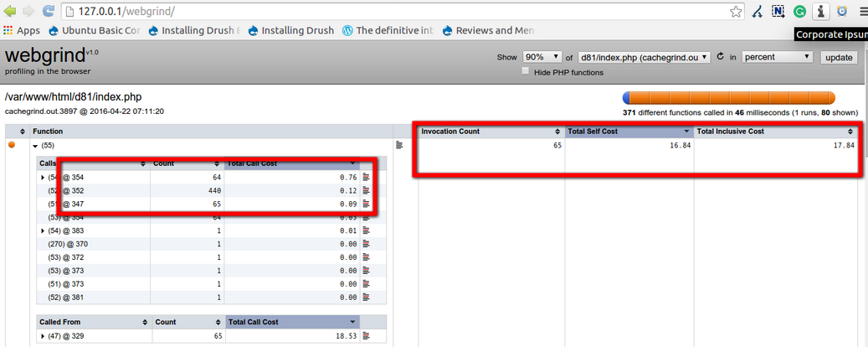Open source view icon in (55) function row
This screenshot has width=868, height=347.
click(399, 145)
